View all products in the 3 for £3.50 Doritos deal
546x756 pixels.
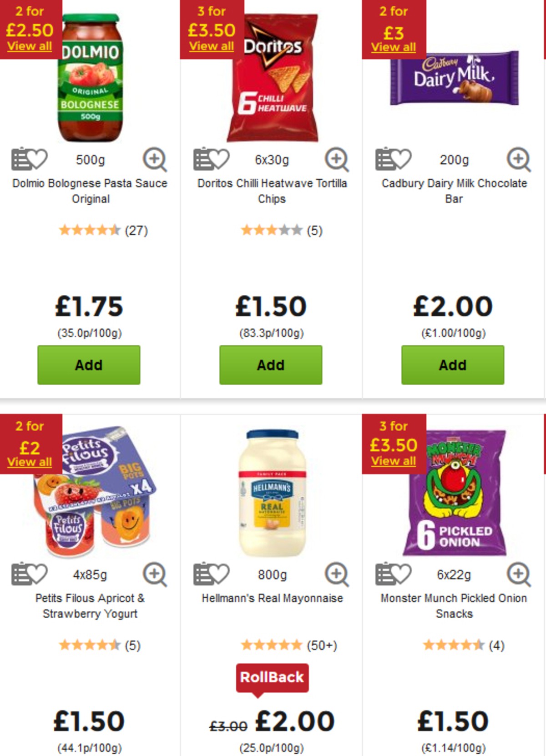211,45
